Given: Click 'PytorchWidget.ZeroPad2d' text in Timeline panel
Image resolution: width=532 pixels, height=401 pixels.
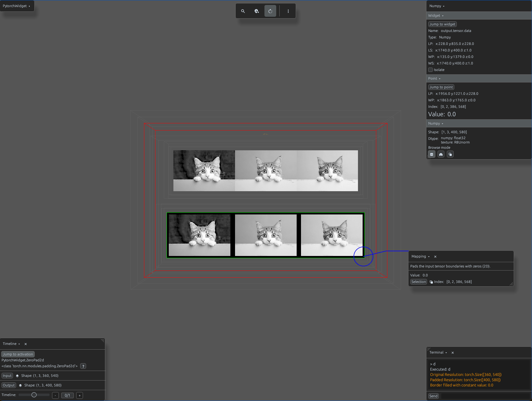Looking at the screenshot, I should (23, 360).
